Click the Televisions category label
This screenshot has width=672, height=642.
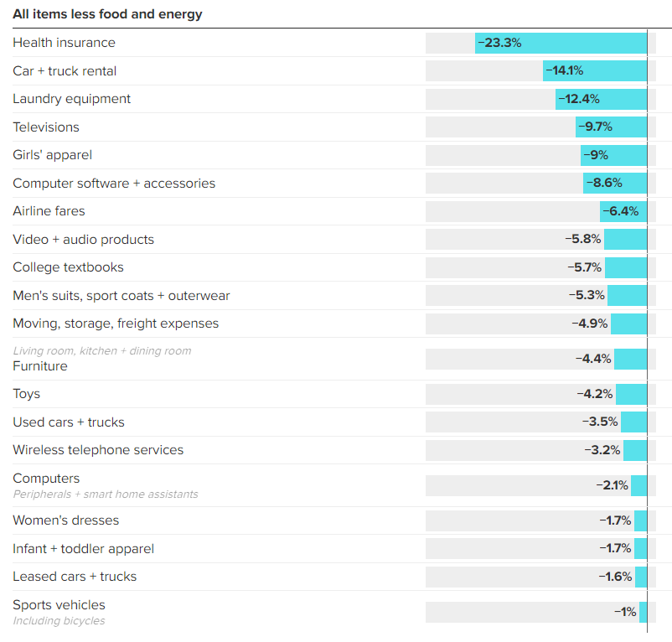46,127
